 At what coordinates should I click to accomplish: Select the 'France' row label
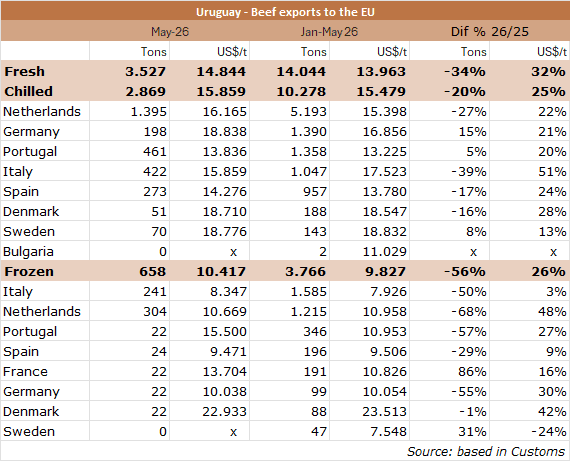[25, 371]
